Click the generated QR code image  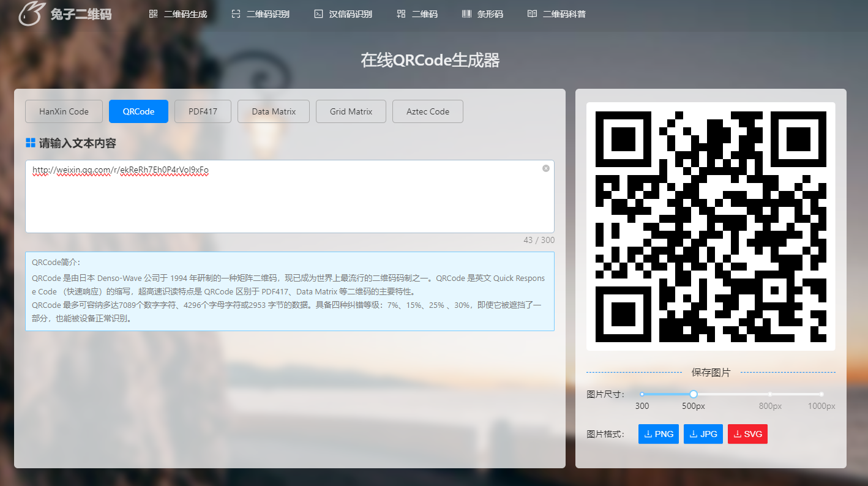(711, 226)
